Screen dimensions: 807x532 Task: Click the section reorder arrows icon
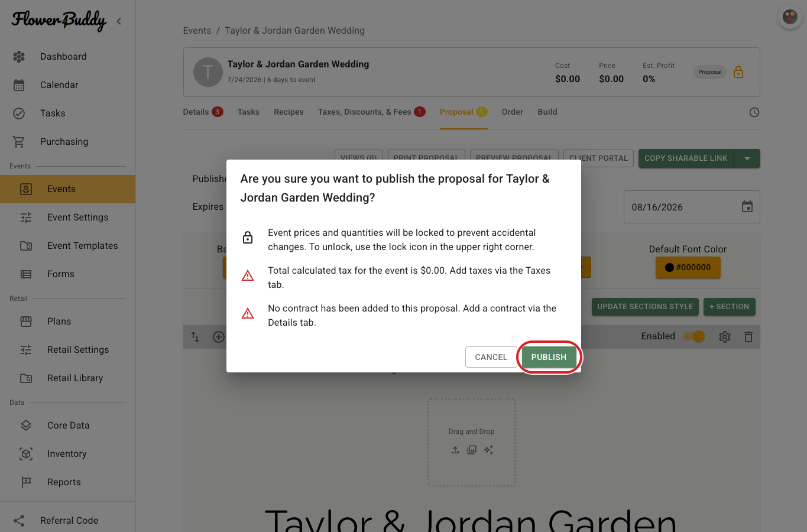(195, 337)
